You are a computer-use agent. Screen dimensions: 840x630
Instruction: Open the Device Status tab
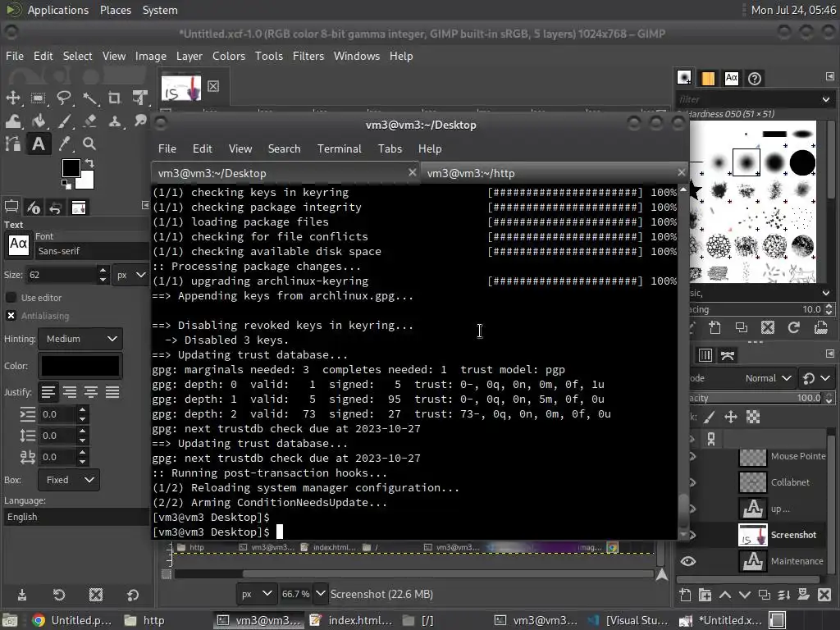coord(34,208)
